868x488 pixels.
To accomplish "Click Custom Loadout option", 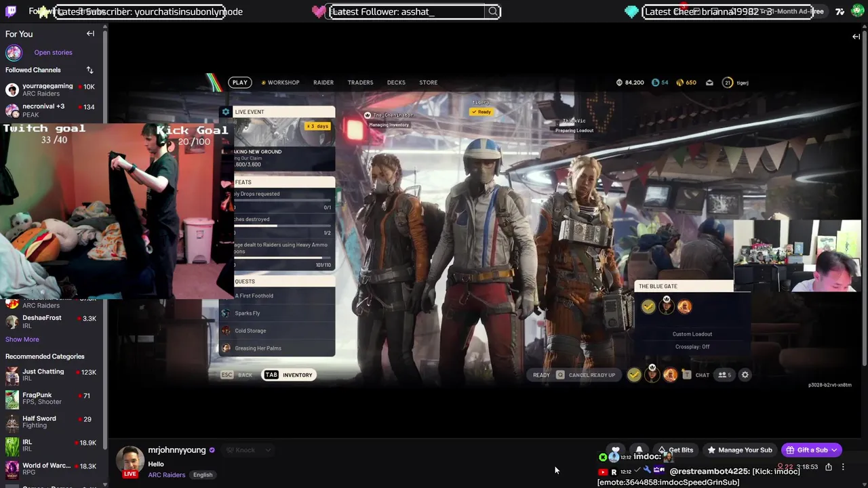I will pyautogui.click(x=692, y=334).
